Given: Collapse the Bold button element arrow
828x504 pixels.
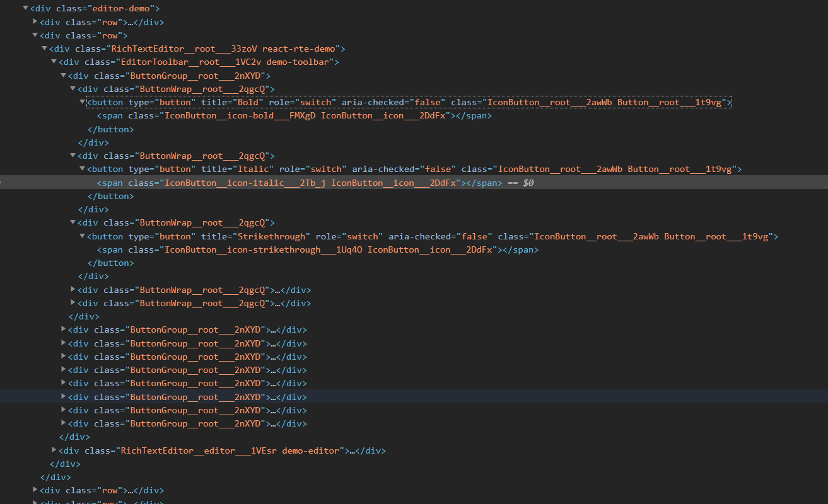Looking at the screenshot, I should point(82,102).
